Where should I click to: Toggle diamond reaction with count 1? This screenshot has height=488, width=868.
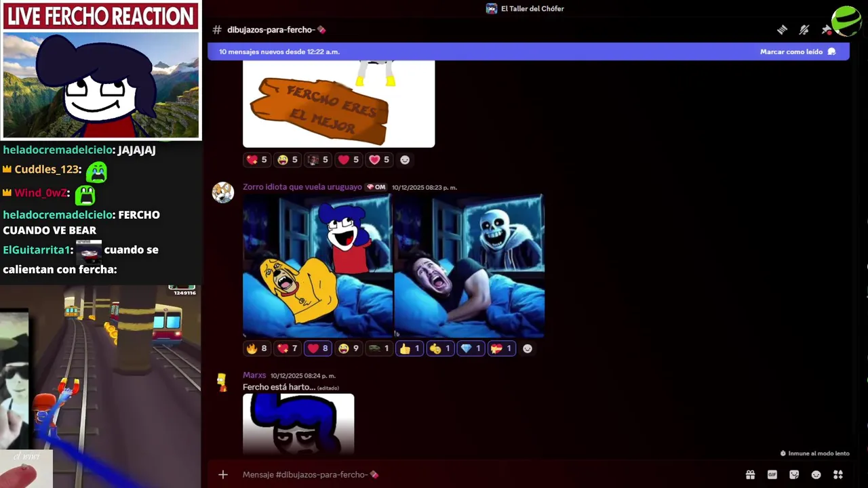click(471, 348)
